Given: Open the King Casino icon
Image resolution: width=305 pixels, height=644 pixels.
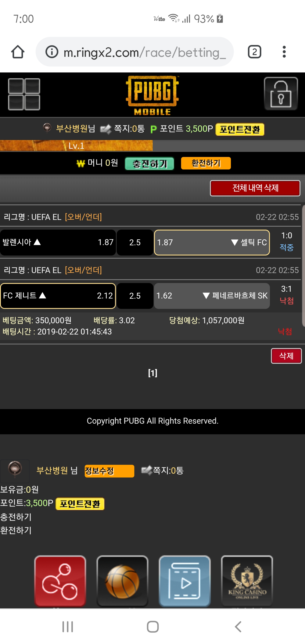Looking at the screenshot, I should pyautogui.click(x=247, y=581).
